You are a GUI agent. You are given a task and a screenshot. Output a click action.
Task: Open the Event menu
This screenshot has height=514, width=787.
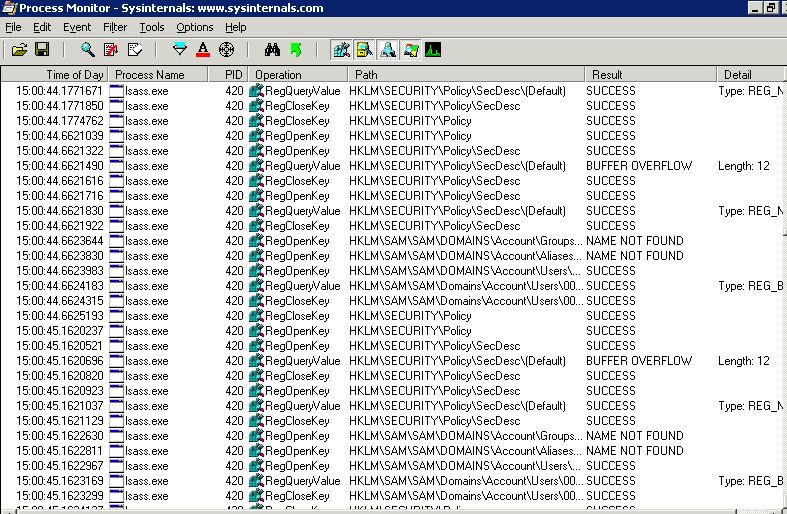tap(77, 27)
